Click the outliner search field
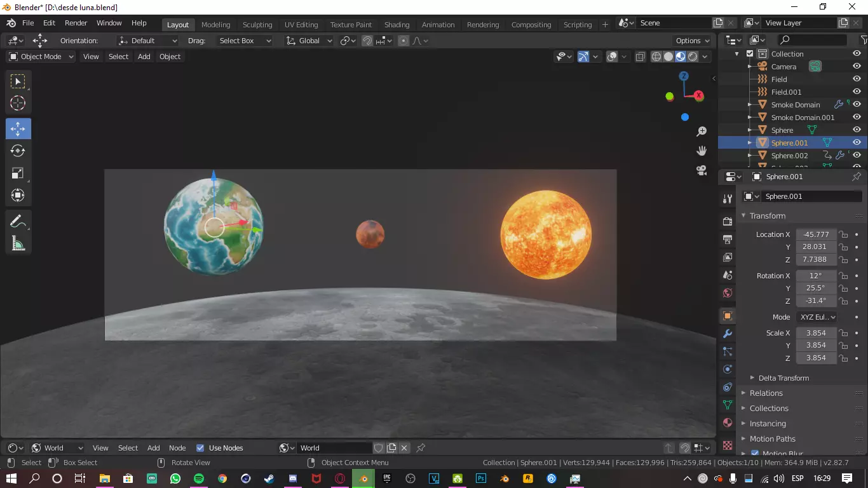The width and height of the screenshot is (868, 488). click(812, 40)
